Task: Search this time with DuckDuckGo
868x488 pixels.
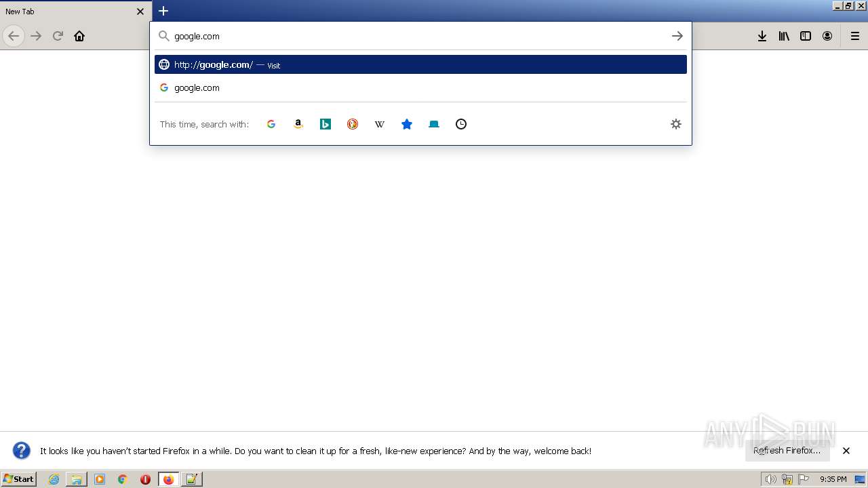Action: click(353, 124)
